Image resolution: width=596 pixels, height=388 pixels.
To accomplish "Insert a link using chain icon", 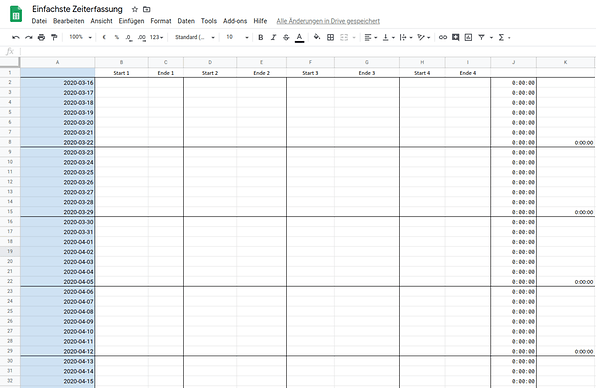I will click(442, 37).
